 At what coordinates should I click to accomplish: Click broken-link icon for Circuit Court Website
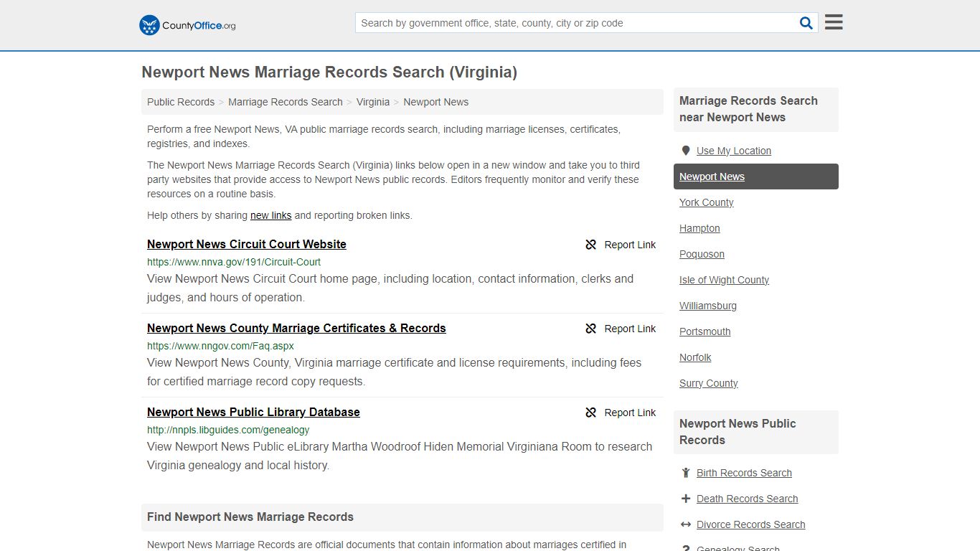pyautogui.click(x=591, y=245)
